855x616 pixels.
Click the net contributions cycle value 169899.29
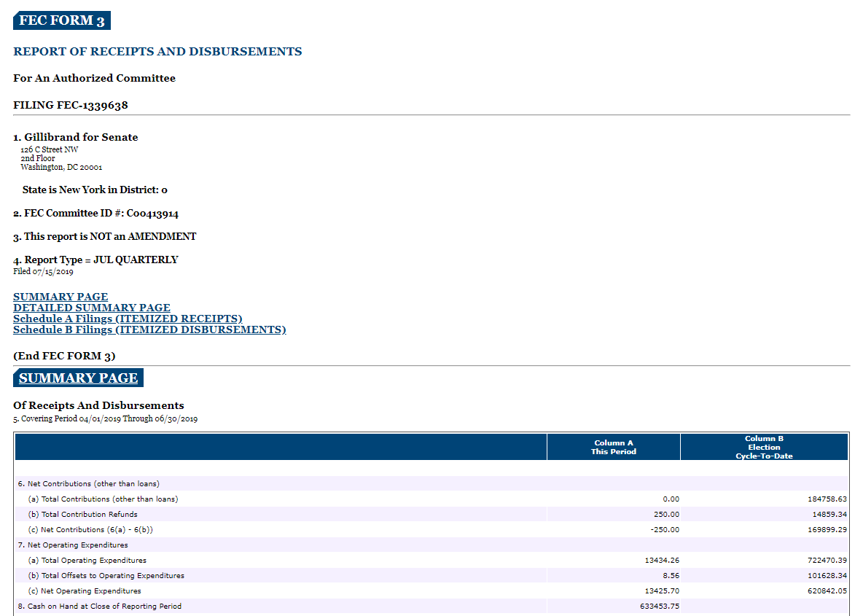pos(827,529)
